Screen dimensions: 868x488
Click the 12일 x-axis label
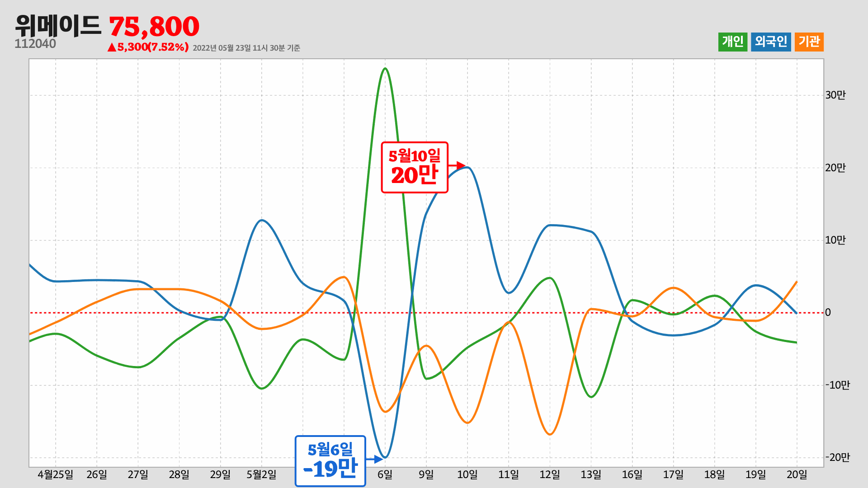(x=550, y=475)
